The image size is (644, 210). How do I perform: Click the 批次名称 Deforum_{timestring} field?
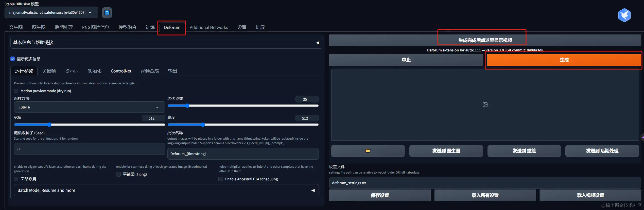pyautogui.click(x=243, y=154)
